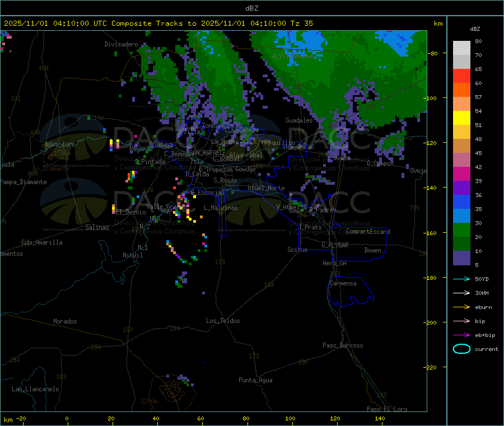The height and width of the screenshot is (426, 504).
Task: Click the 'L_Malvinas' map label
Action: [221, 208]
